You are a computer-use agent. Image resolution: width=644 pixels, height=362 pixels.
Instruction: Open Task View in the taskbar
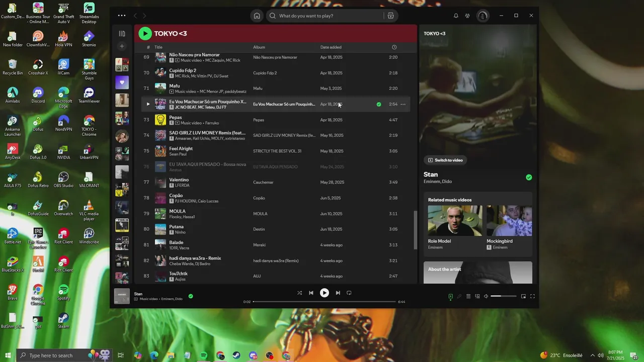coord(121,355)
